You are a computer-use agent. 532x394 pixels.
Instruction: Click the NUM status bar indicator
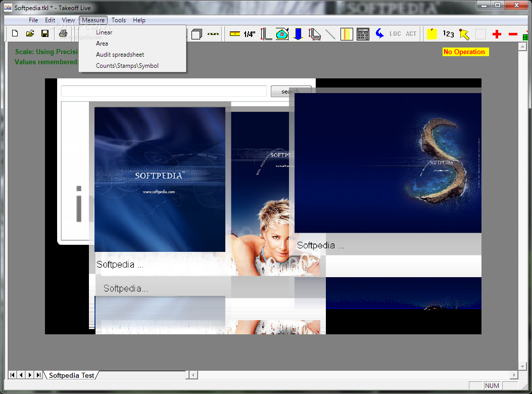point(492,385)
